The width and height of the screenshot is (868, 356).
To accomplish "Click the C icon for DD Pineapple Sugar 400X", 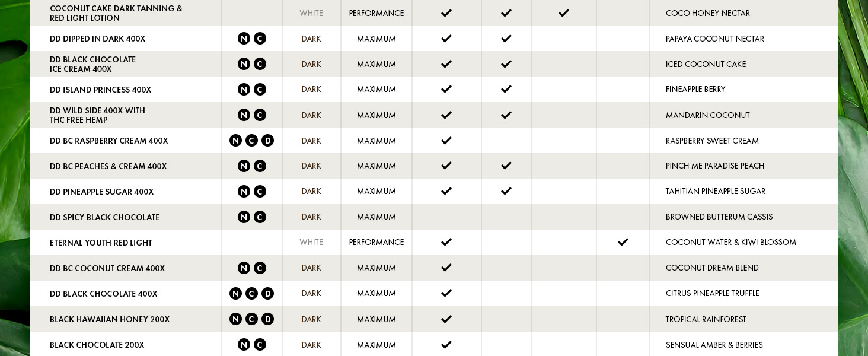I will (260, 192).
